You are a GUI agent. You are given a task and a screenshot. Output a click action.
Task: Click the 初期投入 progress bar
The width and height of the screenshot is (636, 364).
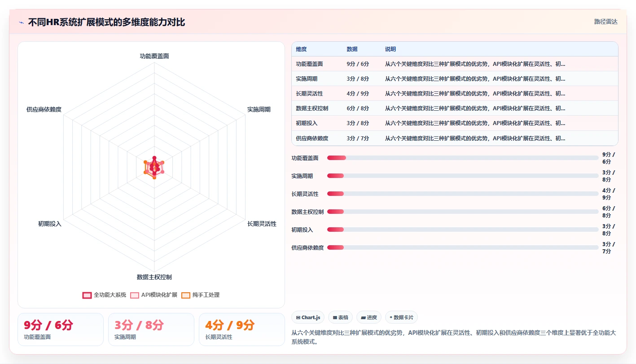(x=463, y=230)
